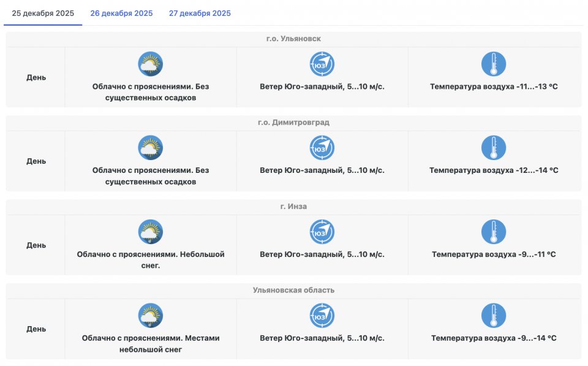This screenshot has height=366, width=588.
Task: Click the thermometer icon for Димитровград
Action: 494,148
